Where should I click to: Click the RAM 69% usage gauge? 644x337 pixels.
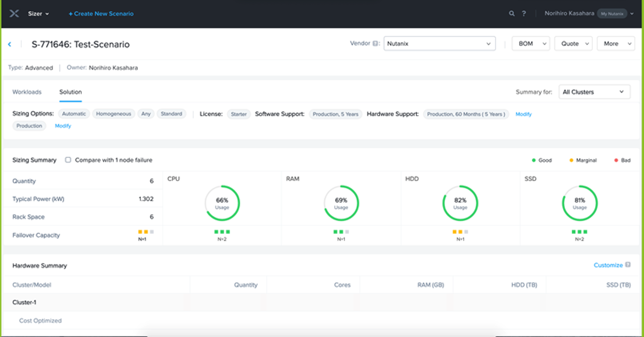click(x=341, y=203)
